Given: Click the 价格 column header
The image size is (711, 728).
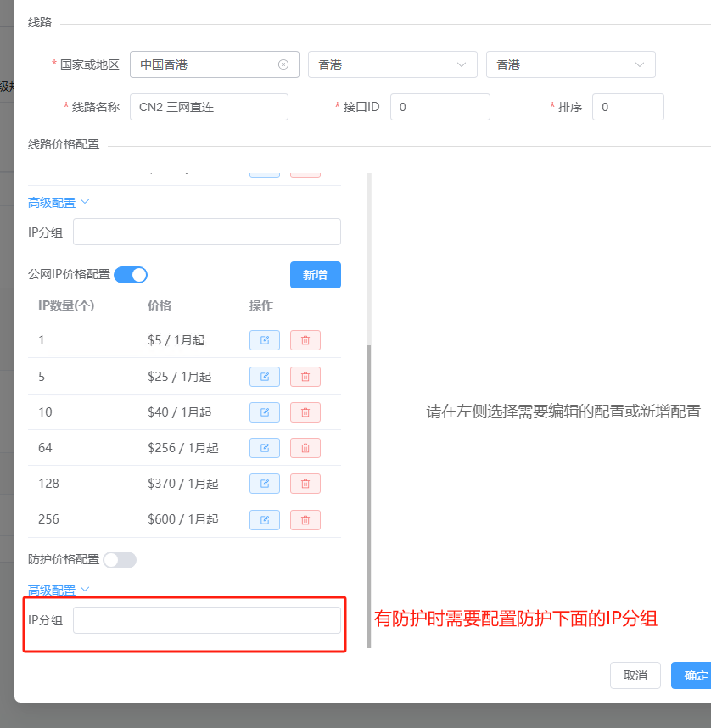Looking at the screenshot, I should pyautogui.click(x=160, y=305).
